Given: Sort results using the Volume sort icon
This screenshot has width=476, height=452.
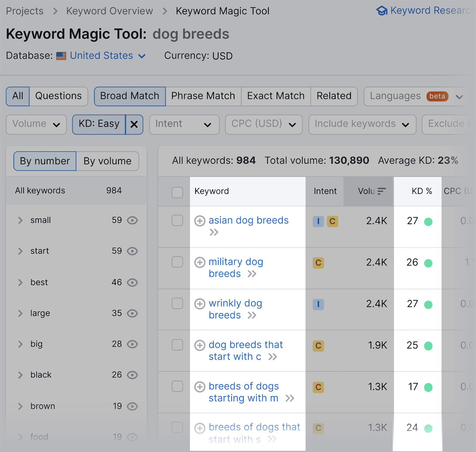Looking at the screenshot, I should tap(381, 191).
